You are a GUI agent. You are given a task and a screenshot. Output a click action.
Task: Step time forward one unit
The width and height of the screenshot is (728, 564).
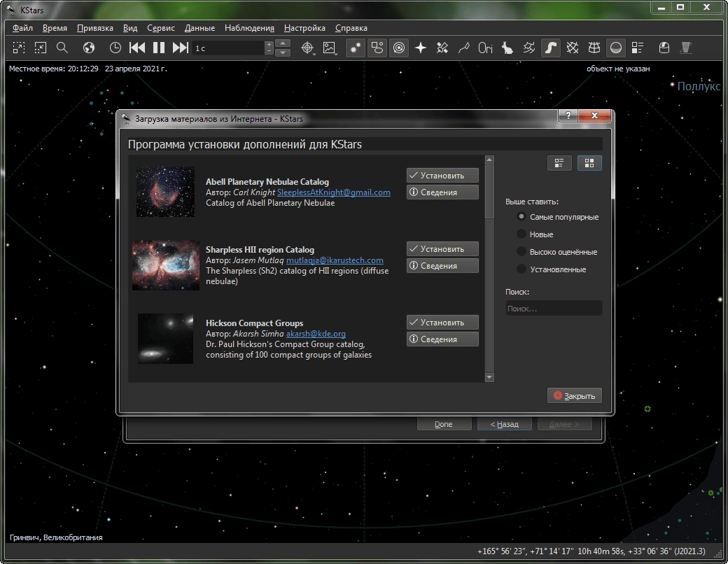coord(180,48)
